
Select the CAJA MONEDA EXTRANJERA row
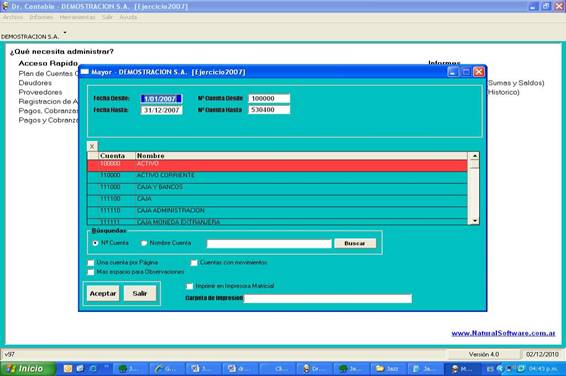point(277,222)
